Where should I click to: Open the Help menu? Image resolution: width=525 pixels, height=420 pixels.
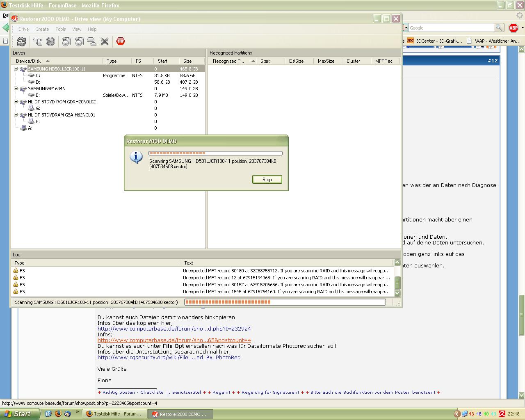(x=92, y=29)
